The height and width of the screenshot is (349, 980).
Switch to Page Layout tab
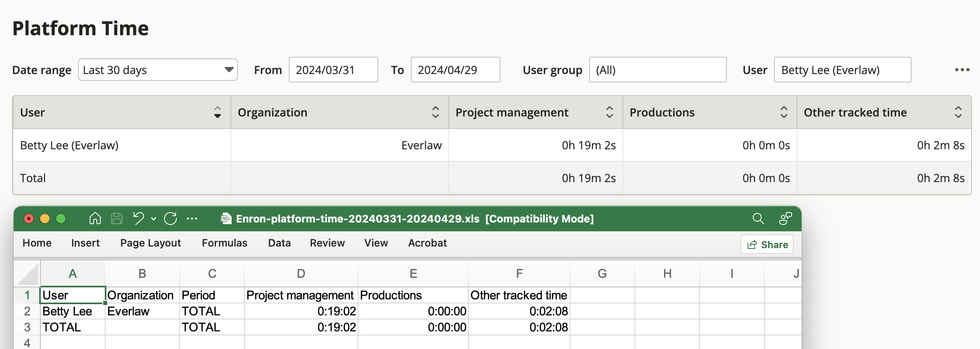151,243
